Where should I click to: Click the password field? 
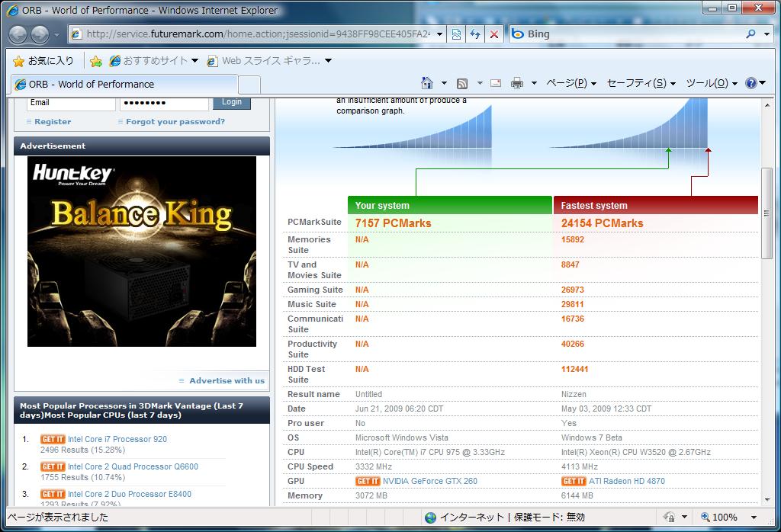pos(165,103)
